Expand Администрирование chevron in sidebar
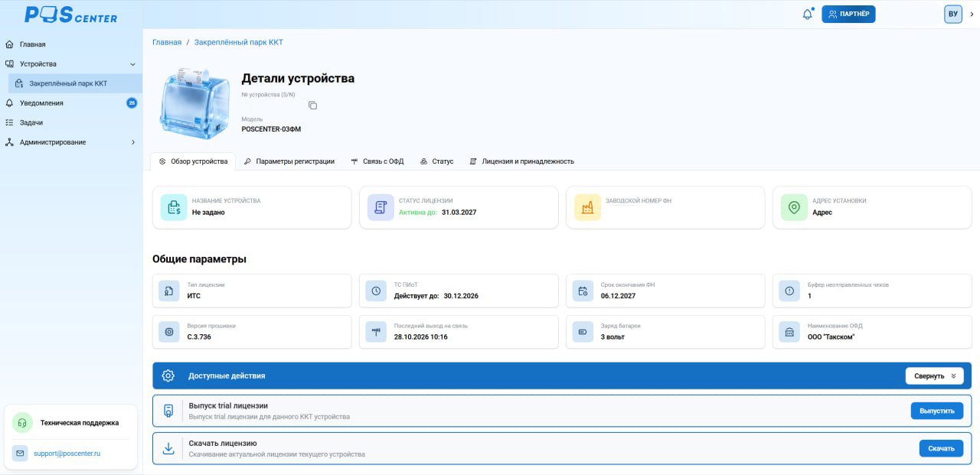 pyautogui.click(x=132, y=142)
